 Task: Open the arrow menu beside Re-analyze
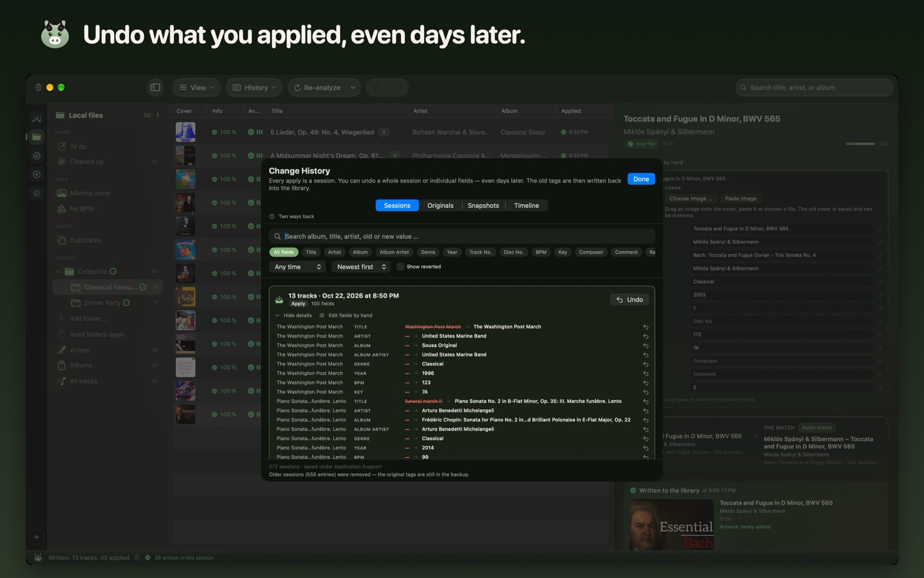coord(353,87)
